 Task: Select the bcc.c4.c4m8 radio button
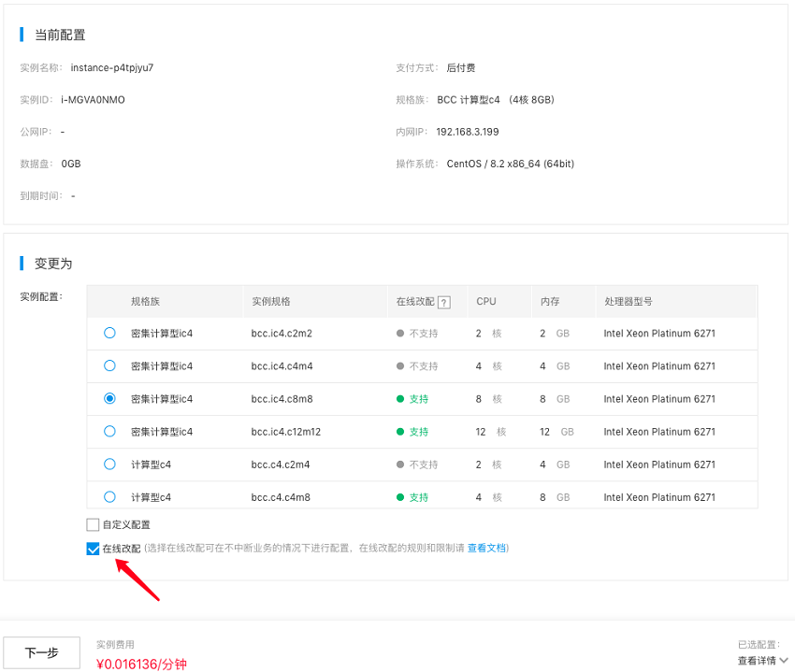(x=109, y=496)
